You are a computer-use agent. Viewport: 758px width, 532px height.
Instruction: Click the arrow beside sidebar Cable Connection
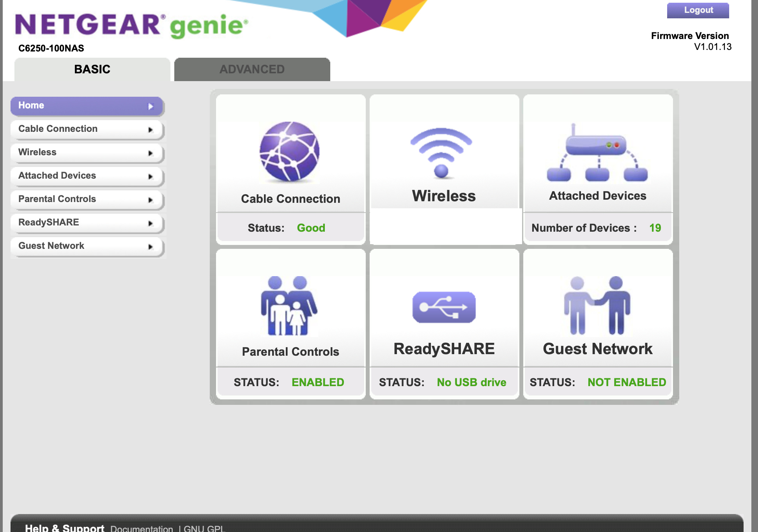(151, 130)
